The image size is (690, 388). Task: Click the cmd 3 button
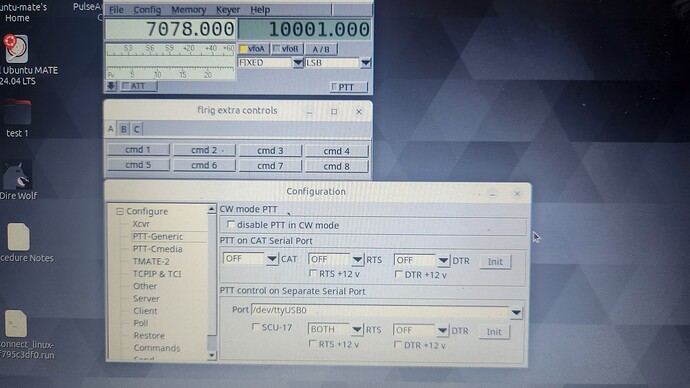(270, 150)
